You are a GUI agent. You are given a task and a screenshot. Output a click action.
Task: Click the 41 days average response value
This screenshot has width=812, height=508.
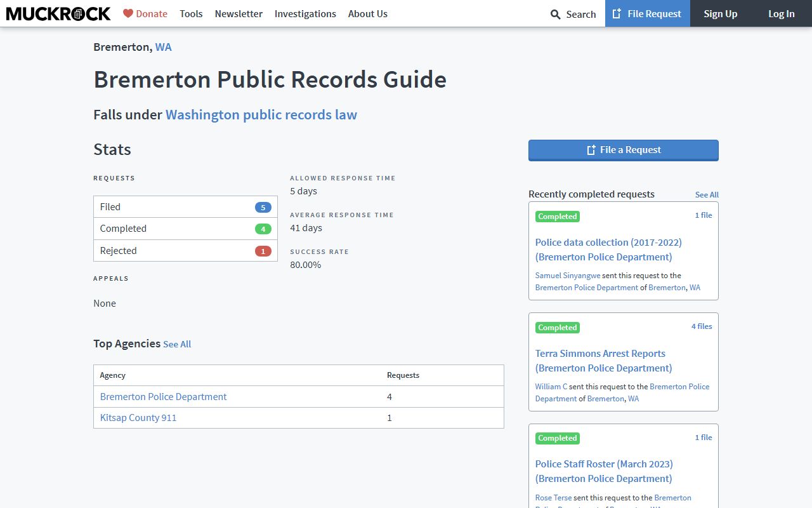coord(306,228)
